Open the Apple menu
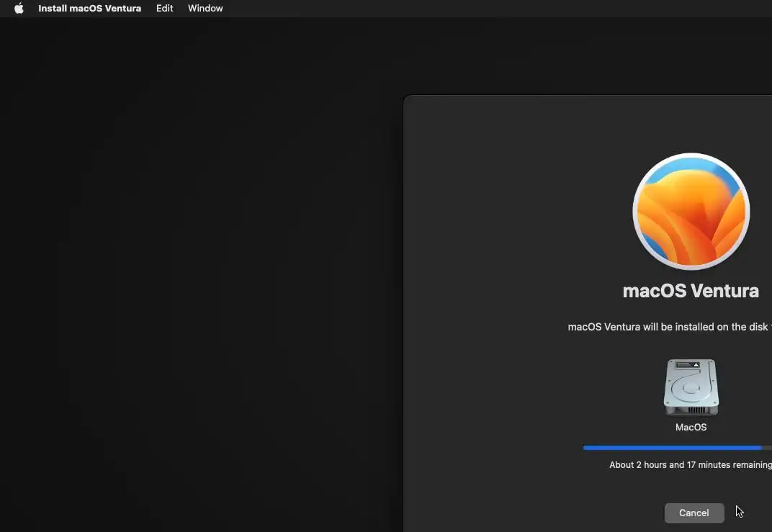The width and height of the screenshot is (772, 532). pos(19,9)
